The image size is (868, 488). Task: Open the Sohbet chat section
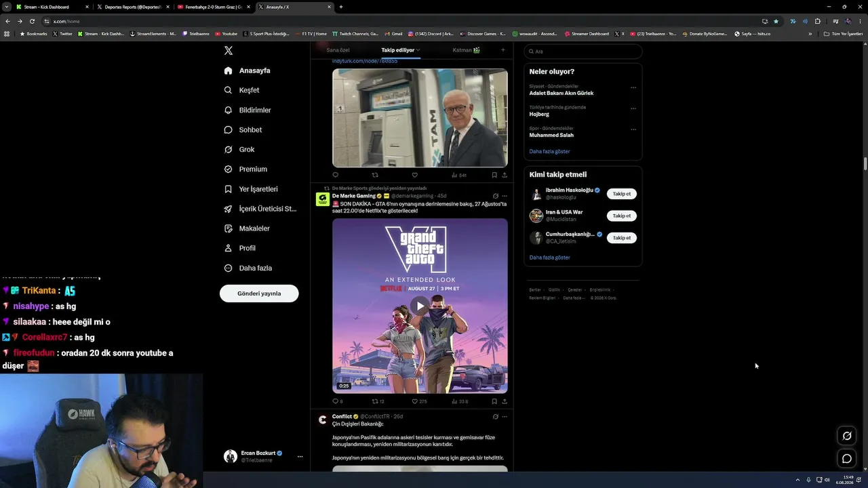pos(243,129)
